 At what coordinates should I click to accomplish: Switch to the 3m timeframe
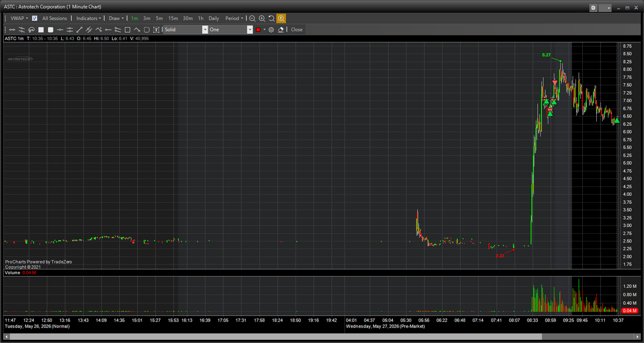pos(147,18)
